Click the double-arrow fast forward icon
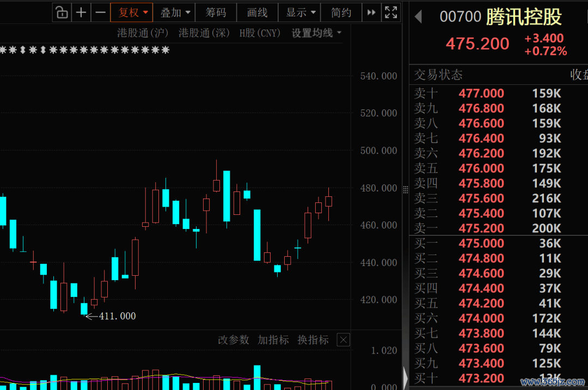Image resolution: width=588 pixels, height=390 pixels. pyautogui.click(x=371, y=13)
